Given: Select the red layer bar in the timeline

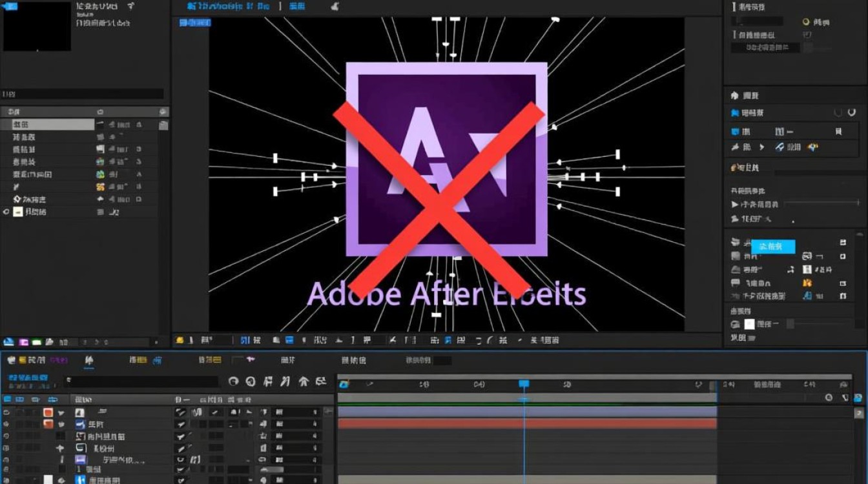Looking at the screenshot, I should (527, 423).
